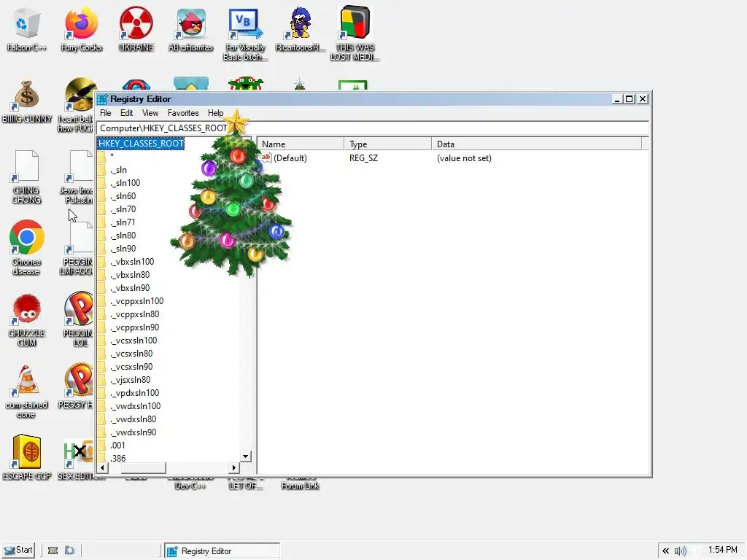
Task: Open the Start menu
Action: [x=18, y=550]
